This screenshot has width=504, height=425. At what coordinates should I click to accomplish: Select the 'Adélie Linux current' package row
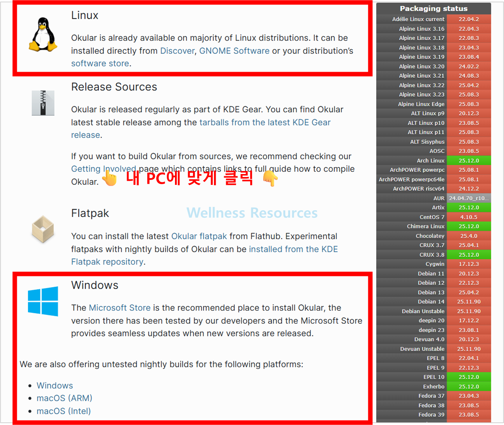[x=434, y=19]
